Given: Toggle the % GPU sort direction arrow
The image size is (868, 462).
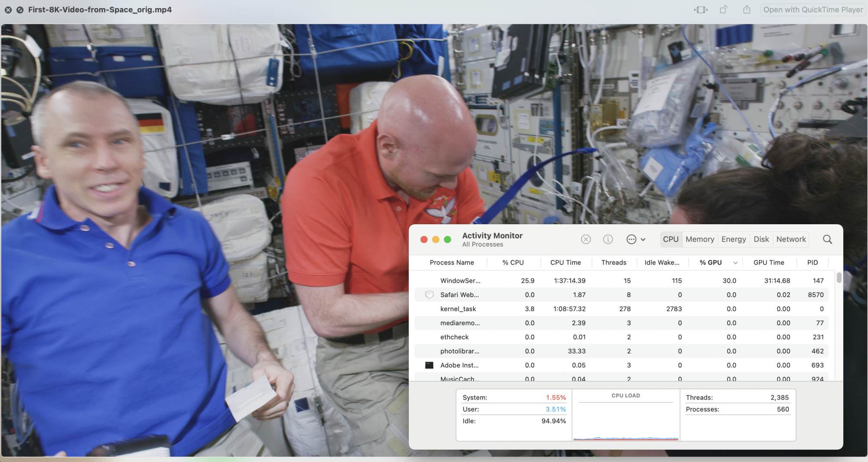Looking at the screenshot, I should (735, 263).
